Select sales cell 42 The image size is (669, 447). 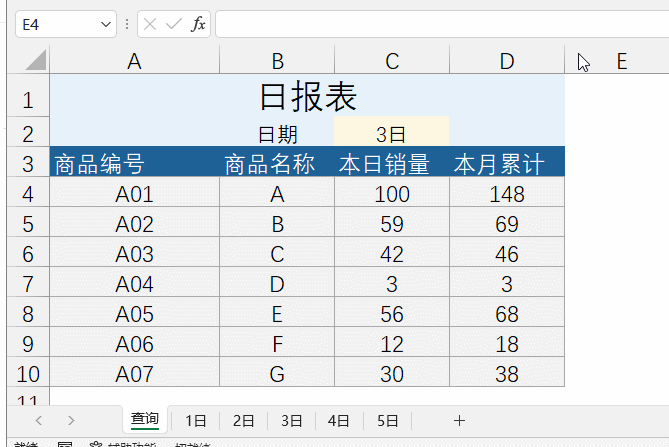tap(392, 252)
